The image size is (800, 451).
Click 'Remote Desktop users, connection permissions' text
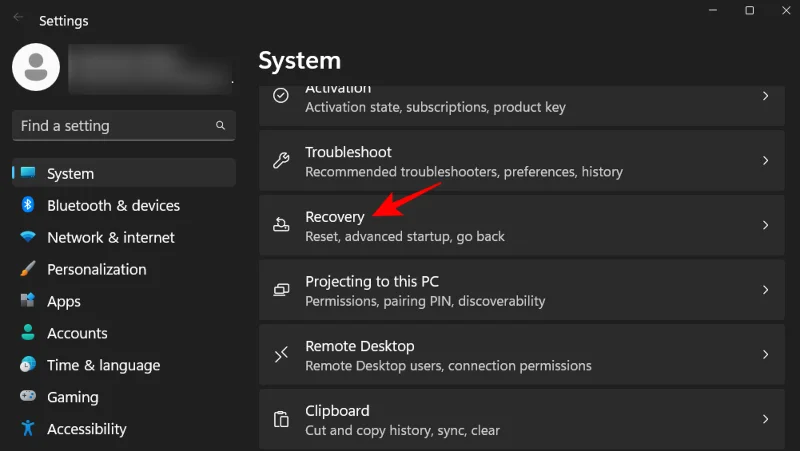tap(448, 365)
